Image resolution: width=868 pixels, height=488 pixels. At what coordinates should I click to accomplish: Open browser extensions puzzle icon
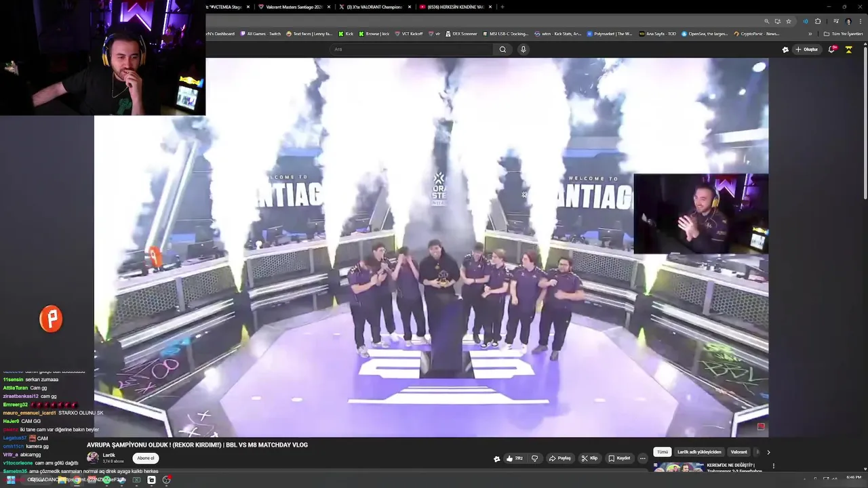[818, 21]
